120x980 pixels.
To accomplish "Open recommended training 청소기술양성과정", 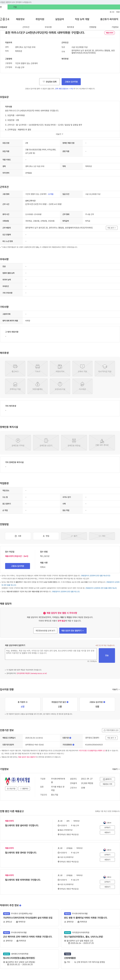I will pyautogui.click(x=83, y=937).
